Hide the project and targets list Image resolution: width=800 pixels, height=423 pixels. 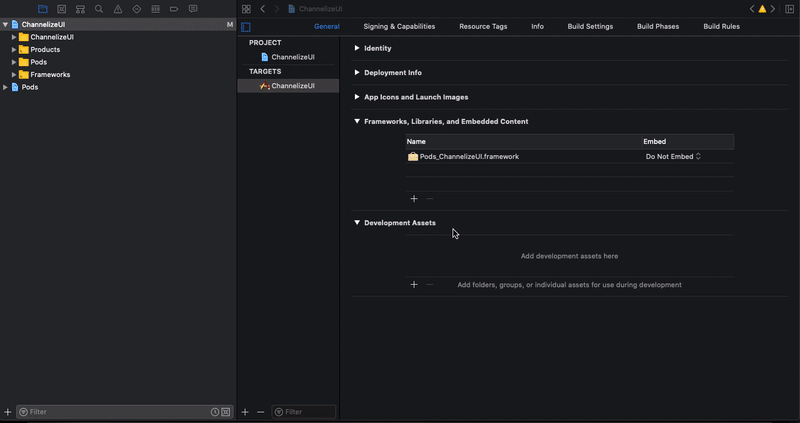coord(246,27)
